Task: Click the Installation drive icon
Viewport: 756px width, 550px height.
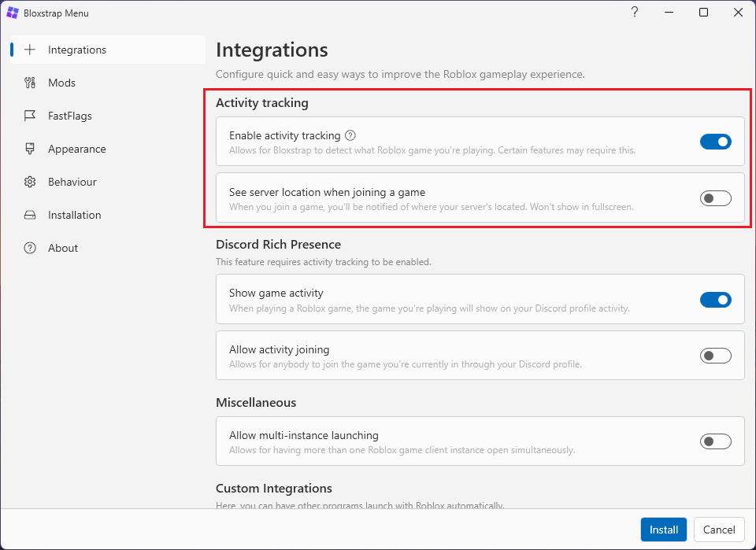Action: point(30,215)
